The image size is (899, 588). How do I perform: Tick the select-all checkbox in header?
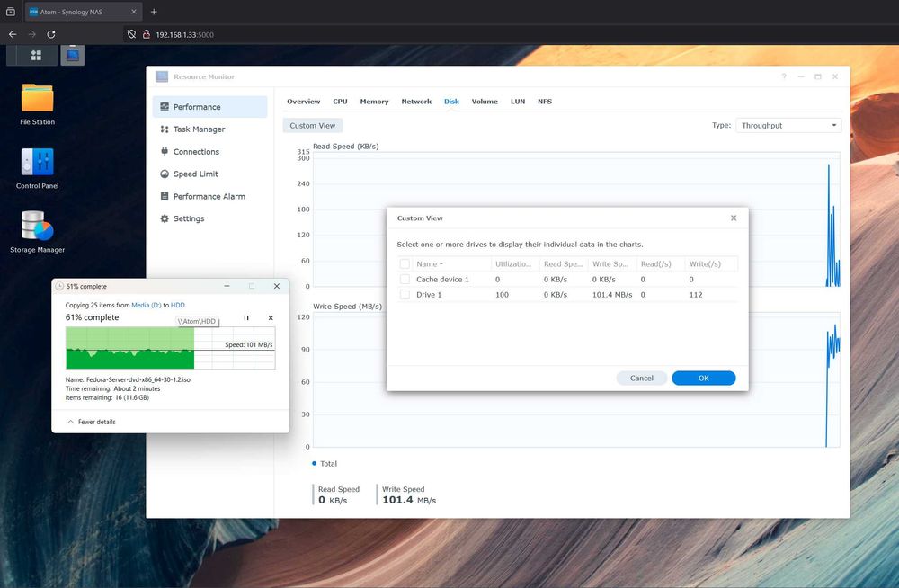pos(405,264)
